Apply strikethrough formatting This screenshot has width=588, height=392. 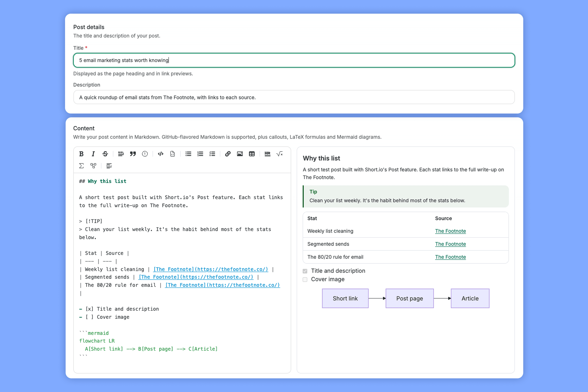(105, 154)
